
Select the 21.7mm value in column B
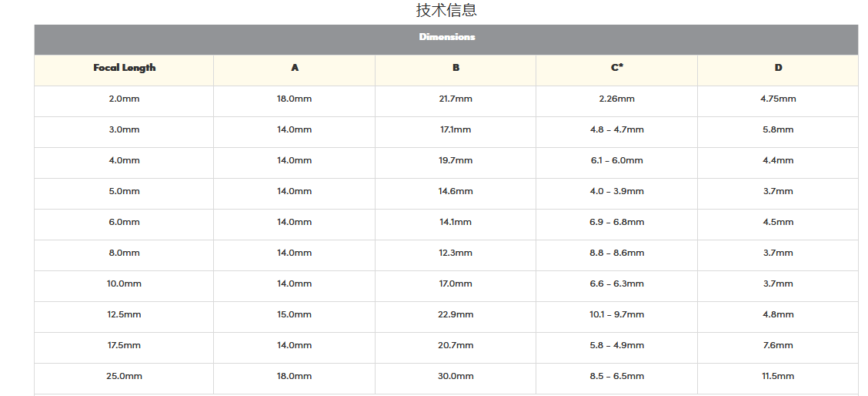[x=456, y=99]
